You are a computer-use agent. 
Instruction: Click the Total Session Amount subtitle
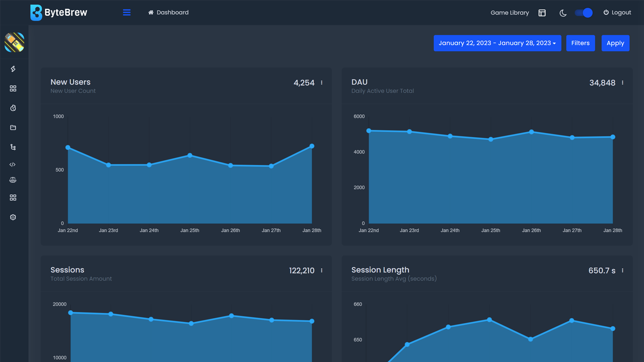point(81,279)
